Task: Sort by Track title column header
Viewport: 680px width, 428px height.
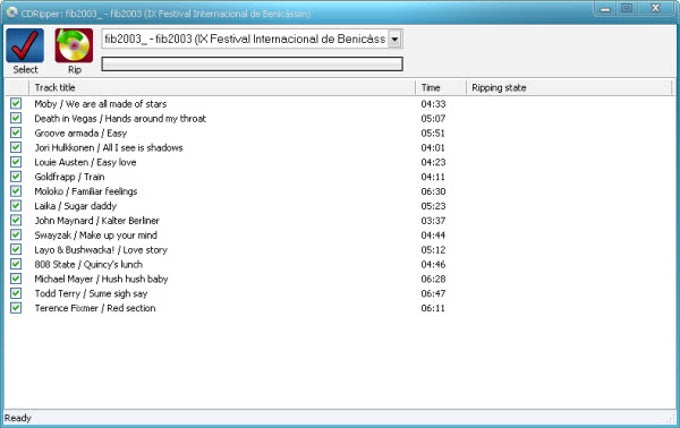Action: coord(222,88)
